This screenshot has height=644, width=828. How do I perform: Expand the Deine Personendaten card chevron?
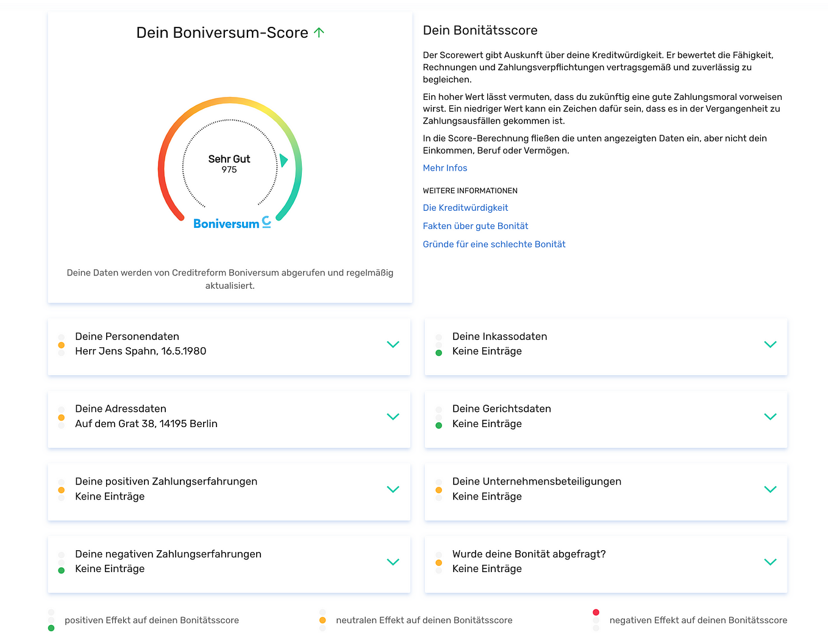(393, 344)
